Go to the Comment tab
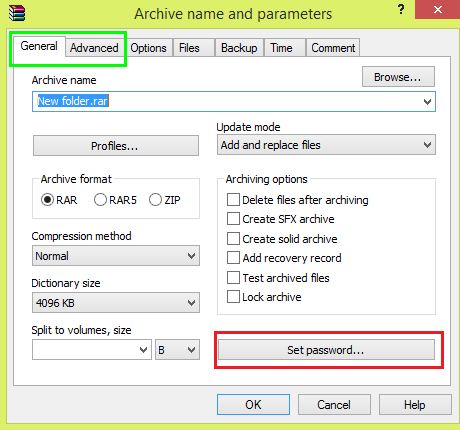The image size is (460, 430). point(333,48)
